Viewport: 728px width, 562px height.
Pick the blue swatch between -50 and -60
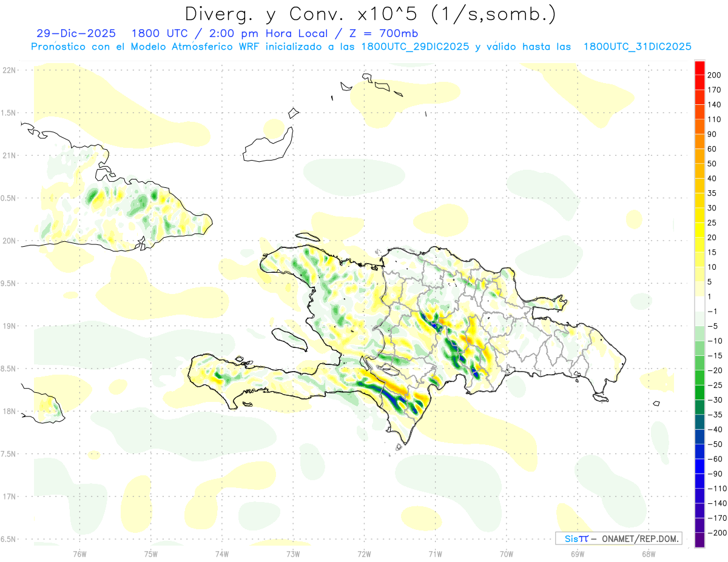point(699,452)
